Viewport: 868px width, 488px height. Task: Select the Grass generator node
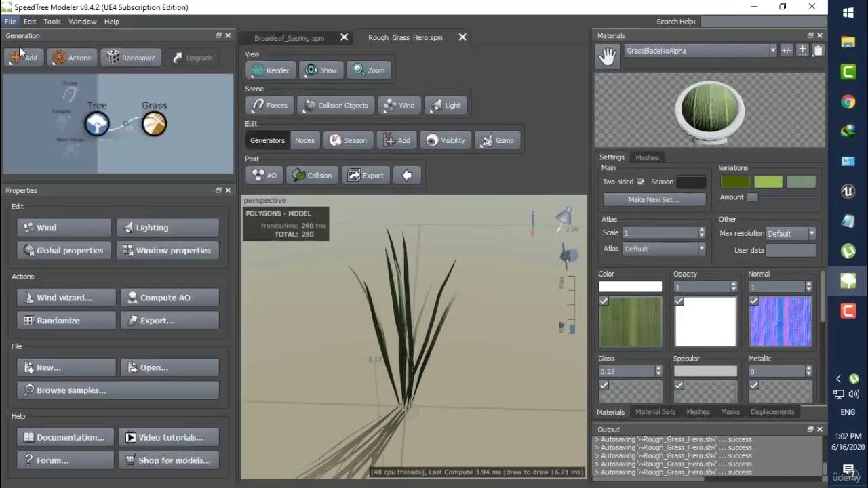tap(154, 124)
